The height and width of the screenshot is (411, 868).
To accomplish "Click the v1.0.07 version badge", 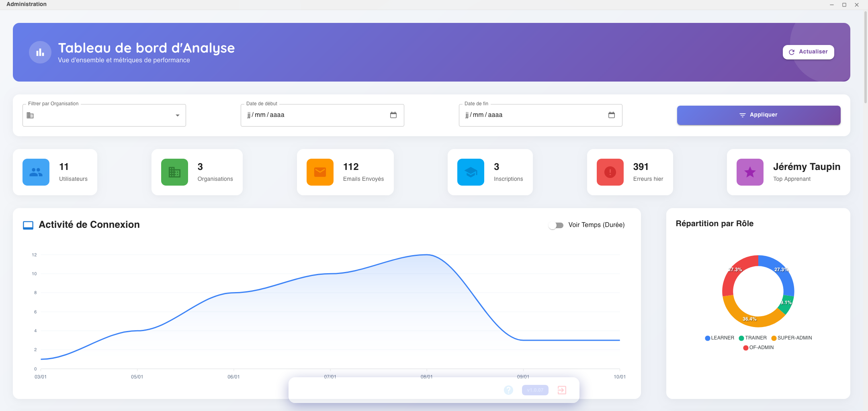I will [534, 389].
